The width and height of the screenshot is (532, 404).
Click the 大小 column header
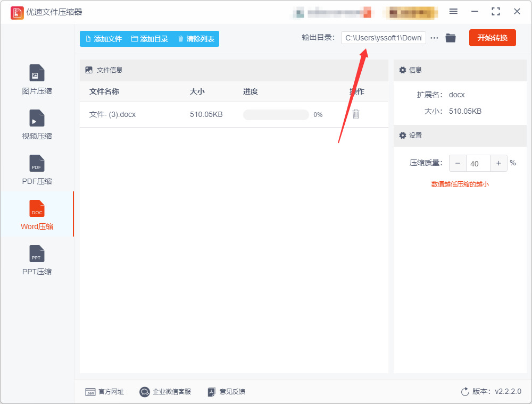pos(197,91)
